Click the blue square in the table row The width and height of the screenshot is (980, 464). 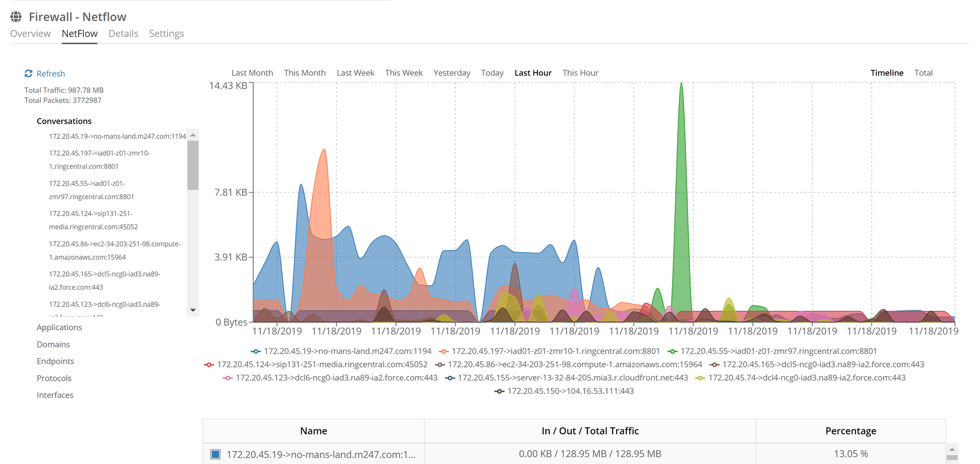(215, 454)
